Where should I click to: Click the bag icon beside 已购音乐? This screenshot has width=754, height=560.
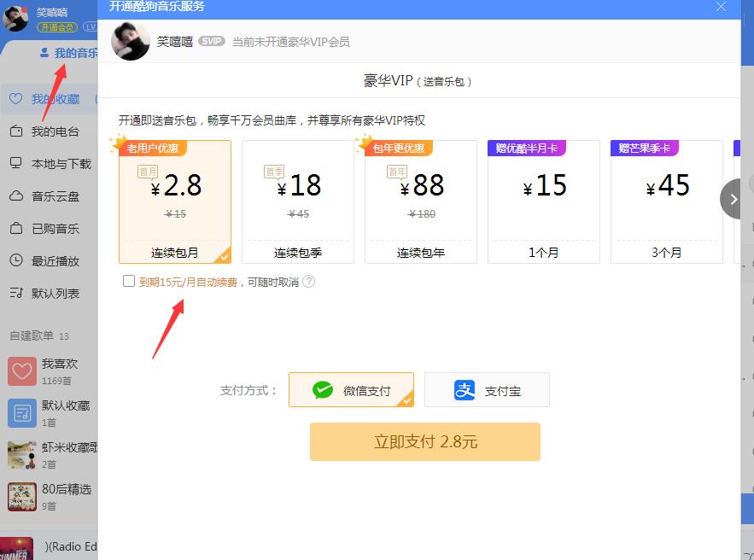coord(16,228)
